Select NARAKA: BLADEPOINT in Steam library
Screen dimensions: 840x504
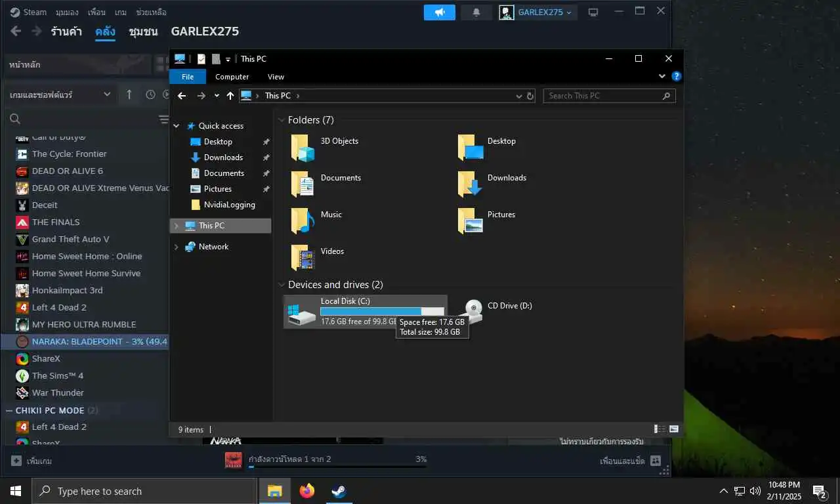[85, 341]
